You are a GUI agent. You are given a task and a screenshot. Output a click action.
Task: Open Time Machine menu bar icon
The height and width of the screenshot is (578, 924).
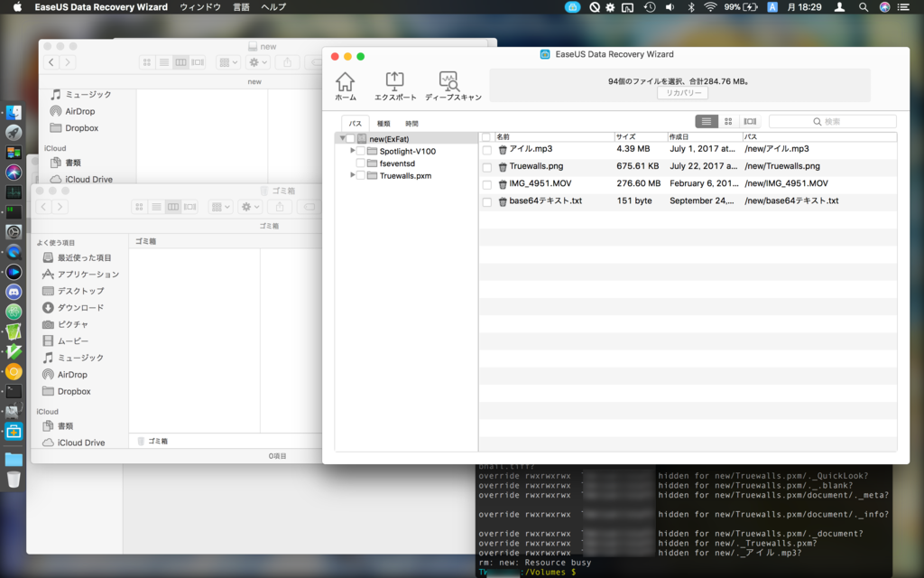click(x=650, y=7)
